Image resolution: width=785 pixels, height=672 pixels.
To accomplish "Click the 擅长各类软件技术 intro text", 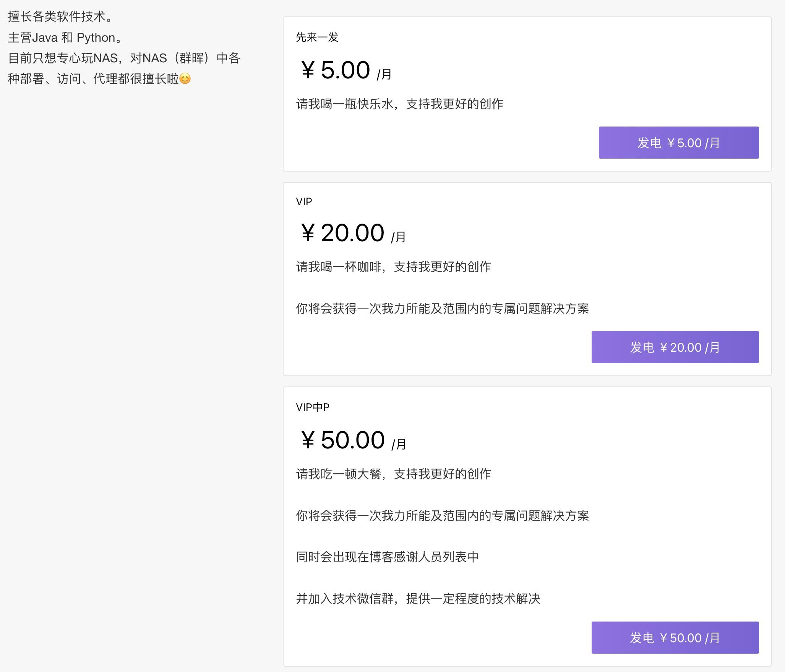I will tap(60, 16).
